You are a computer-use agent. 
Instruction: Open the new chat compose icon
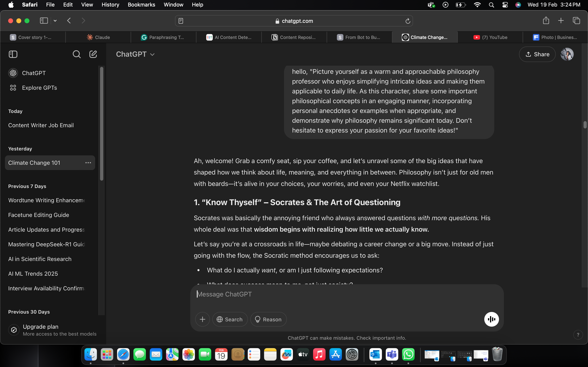pyautogui.click(x=93, y=54)
